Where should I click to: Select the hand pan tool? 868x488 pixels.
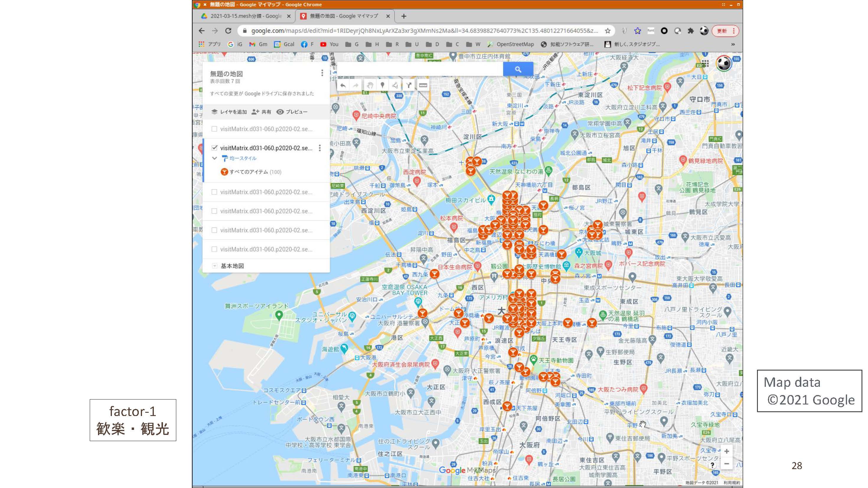coord(370,86)
